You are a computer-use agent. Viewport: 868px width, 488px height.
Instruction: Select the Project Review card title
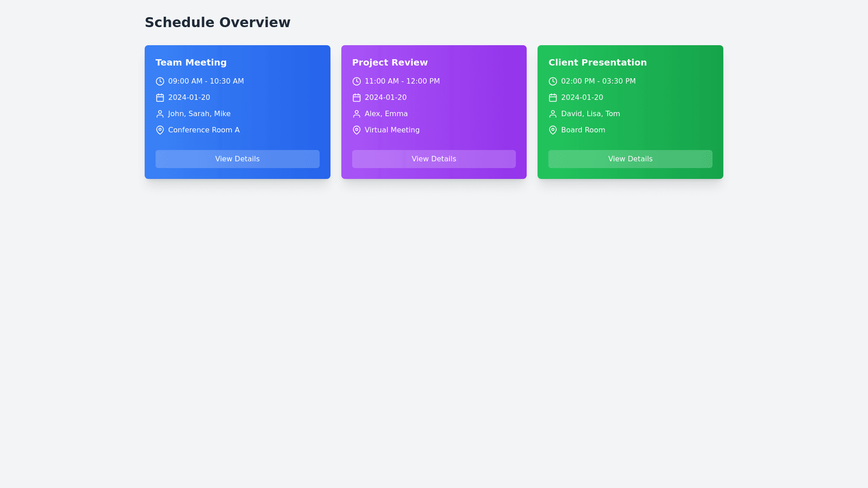pyautogui.click(x=390, y=62)
